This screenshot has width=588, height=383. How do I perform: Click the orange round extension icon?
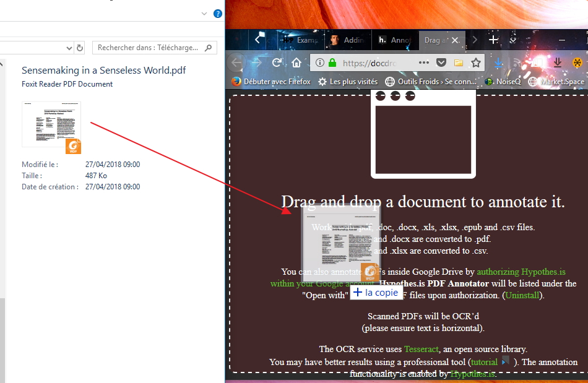point(577,62)
